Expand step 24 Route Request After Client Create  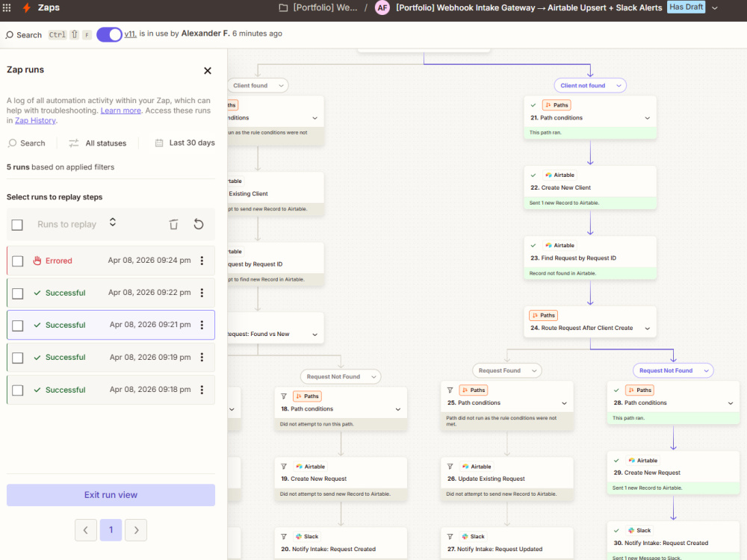click(647, 328)
